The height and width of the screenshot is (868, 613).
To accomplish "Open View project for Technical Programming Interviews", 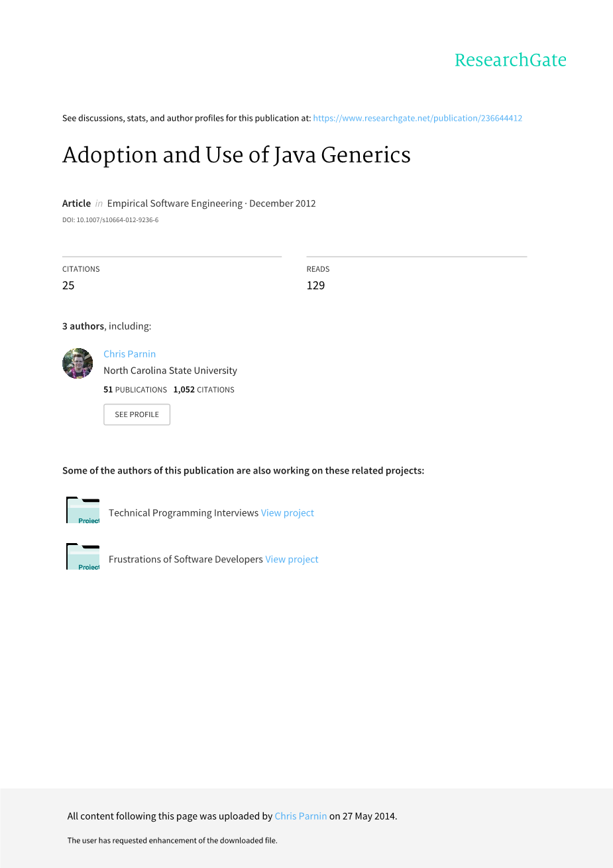I will coord(287,513).
